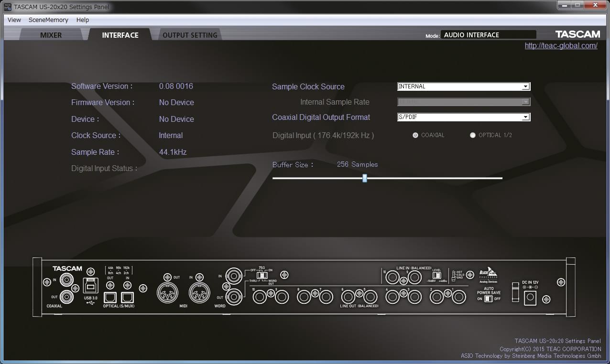The image size is (610, 364).
Task: Open the Coaxial Digital Output Format dropdown
Action: pos(464,117)
